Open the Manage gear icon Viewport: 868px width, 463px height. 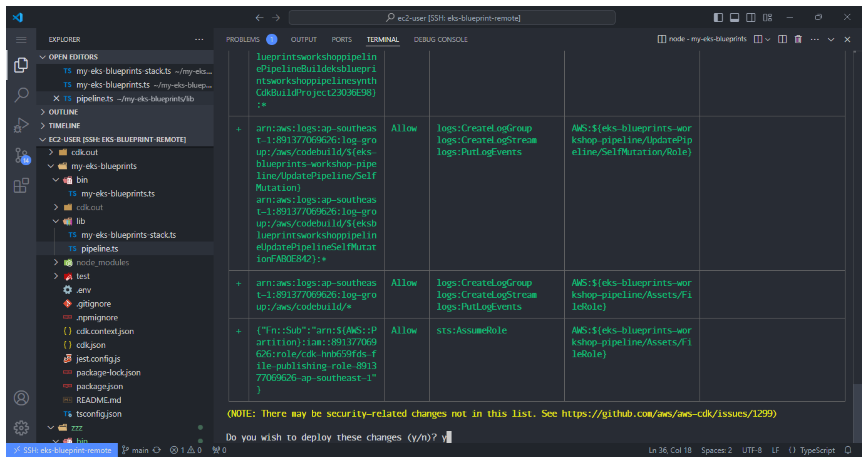[x=21, y=428]
